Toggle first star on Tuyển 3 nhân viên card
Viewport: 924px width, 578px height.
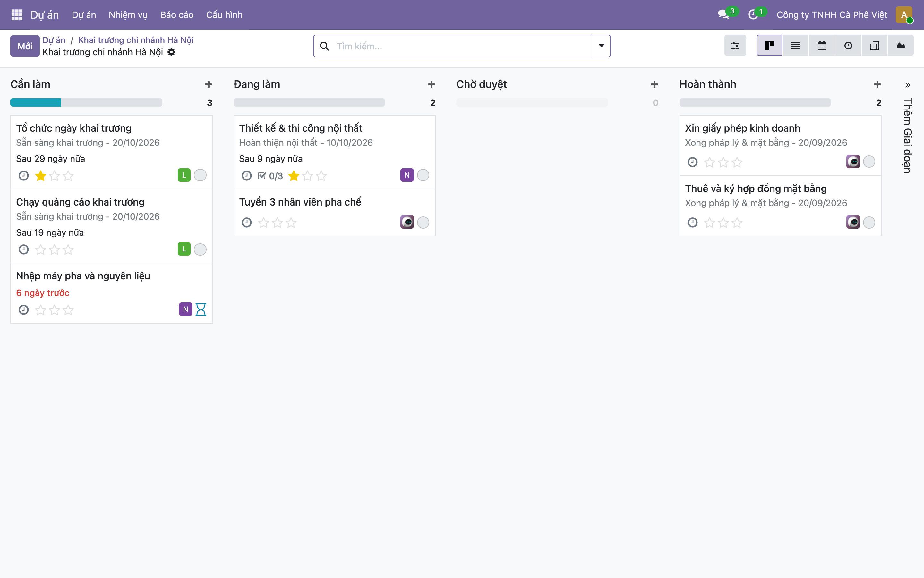263,223
